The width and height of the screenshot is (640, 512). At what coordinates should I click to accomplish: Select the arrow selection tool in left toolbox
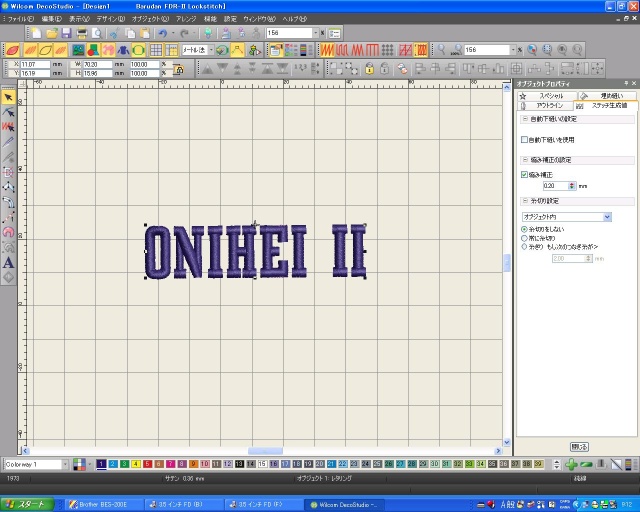click(9, 97)
